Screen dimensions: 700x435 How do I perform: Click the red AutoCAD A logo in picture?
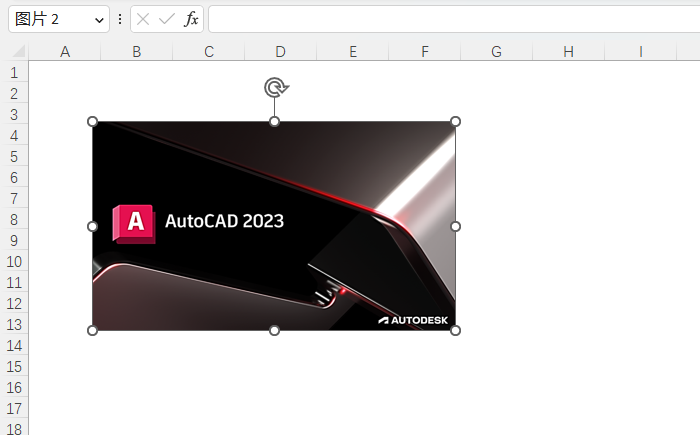pos(134,224)
